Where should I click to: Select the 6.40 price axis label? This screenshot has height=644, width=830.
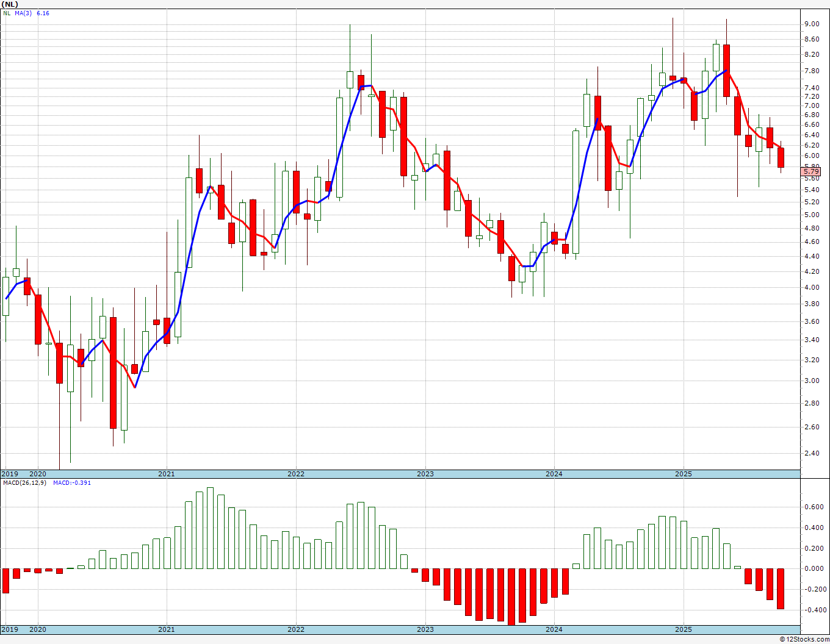(812, 134)
